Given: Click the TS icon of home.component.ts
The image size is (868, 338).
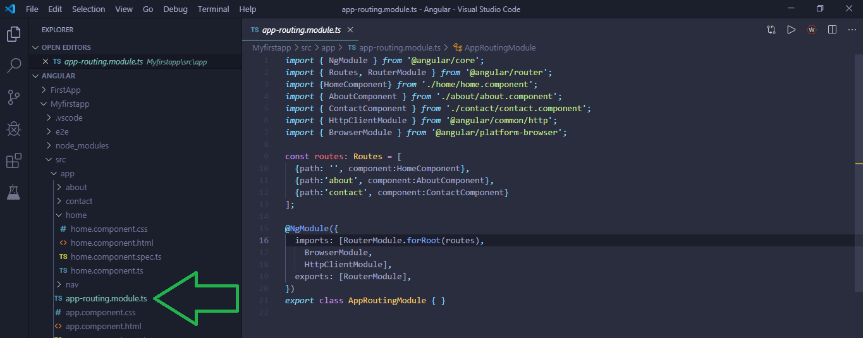Looking at the screenshot, I should (63, 271).
